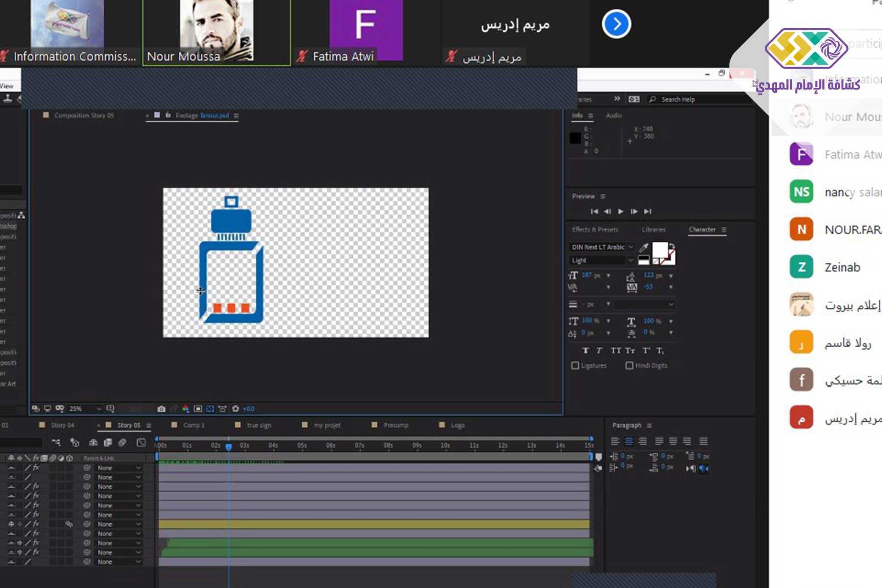The image size is (882, 588).
Task: Open the Show Channel color management icon
Action: point(186,408)
